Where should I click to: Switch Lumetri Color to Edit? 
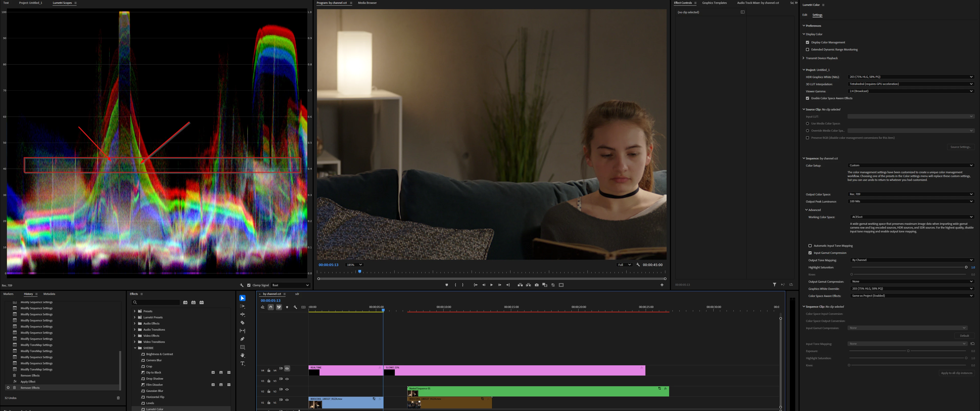tap(805, 15)
